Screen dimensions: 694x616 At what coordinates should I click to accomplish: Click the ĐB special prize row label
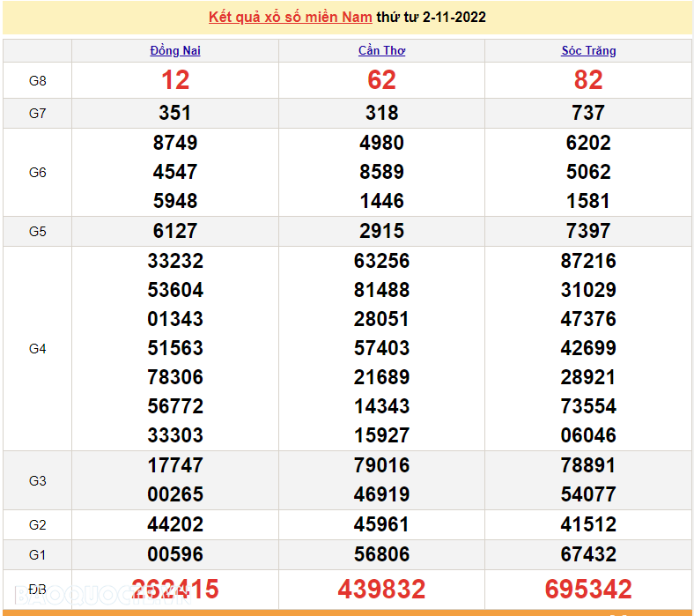pos(37,589)
